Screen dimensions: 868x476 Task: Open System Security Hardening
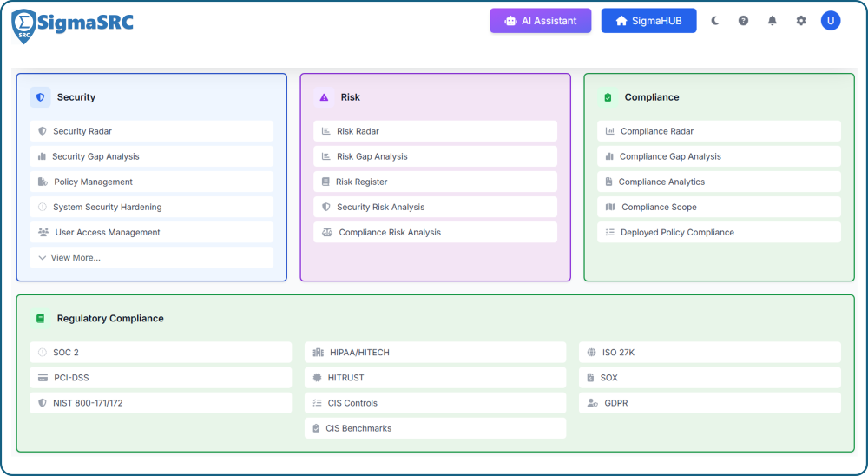point(152,208)
